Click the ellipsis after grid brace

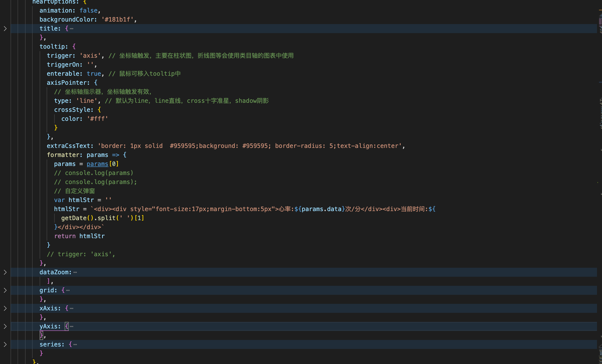click(x=68, y=291)
